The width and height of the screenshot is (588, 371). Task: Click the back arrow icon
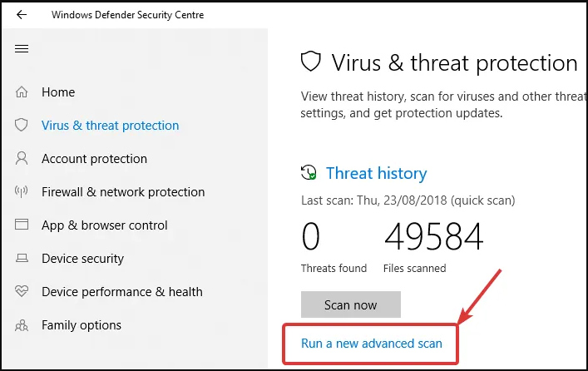tap(22, 15)
